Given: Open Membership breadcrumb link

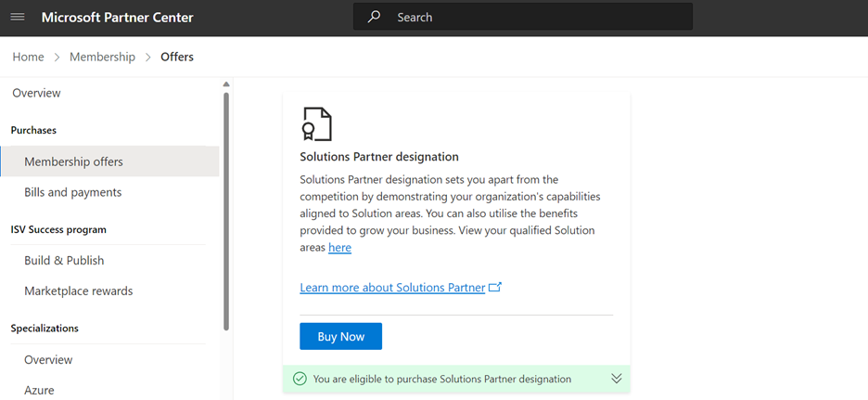Looking at the screenshot, I should (102, 57).
